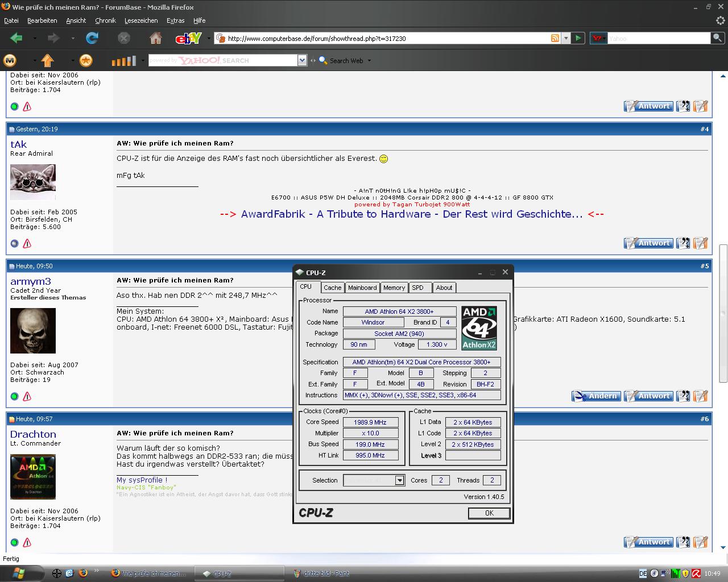The image size is (728, 582).
Task: Click the quote icon in post #5
Action: pos(684,396)
